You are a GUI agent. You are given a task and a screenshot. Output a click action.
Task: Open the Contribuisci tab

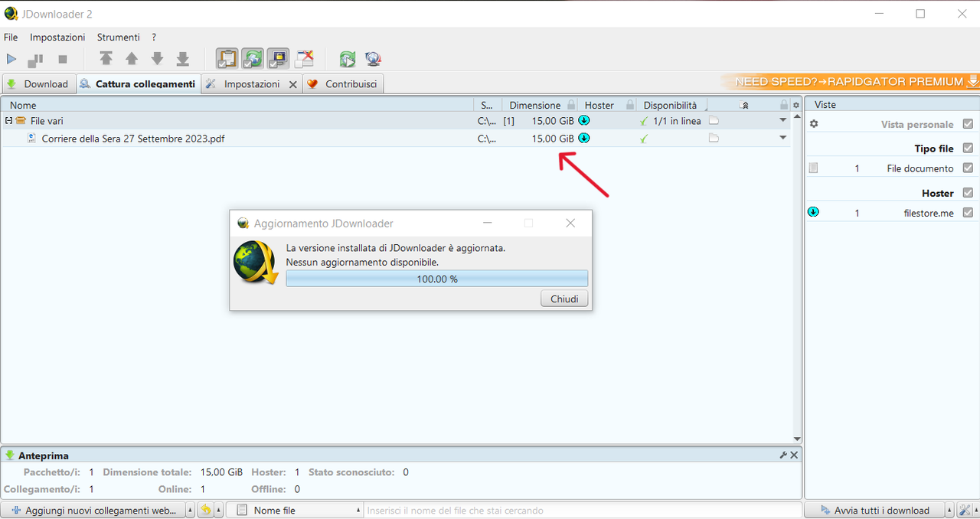tap(343, 84)
